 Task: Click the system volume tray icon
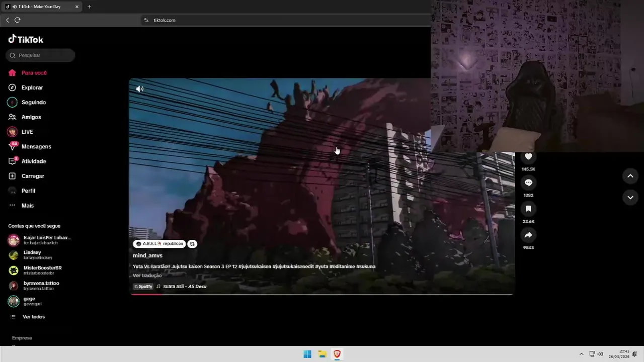click(x=600, y=354)
